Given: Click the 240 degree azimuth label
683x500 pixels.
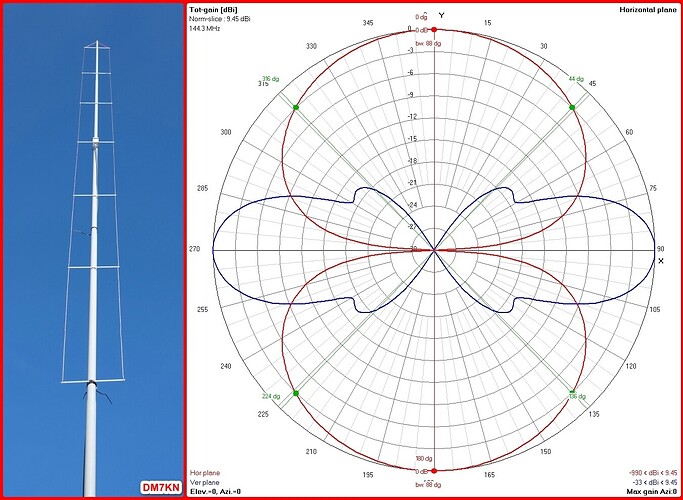Looking at the screenshot, I should [x=226, y=366].
